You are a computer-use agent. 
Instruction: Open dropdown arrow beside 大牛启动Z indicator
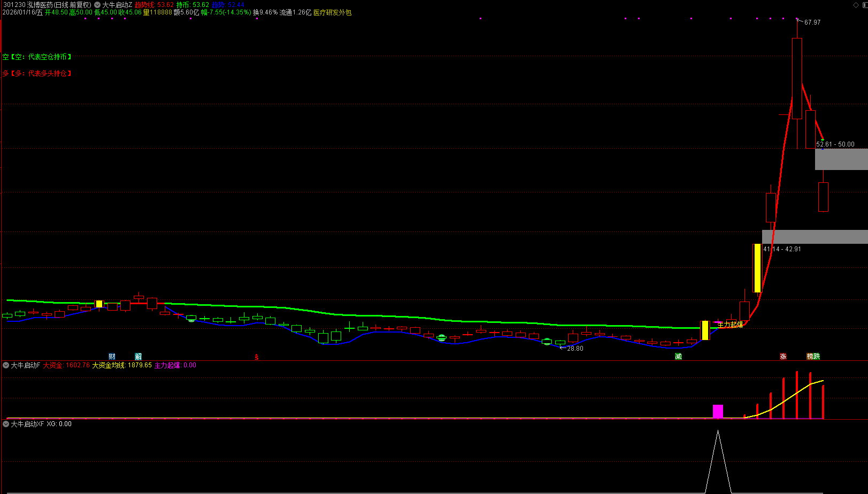[x=97, y=5]
